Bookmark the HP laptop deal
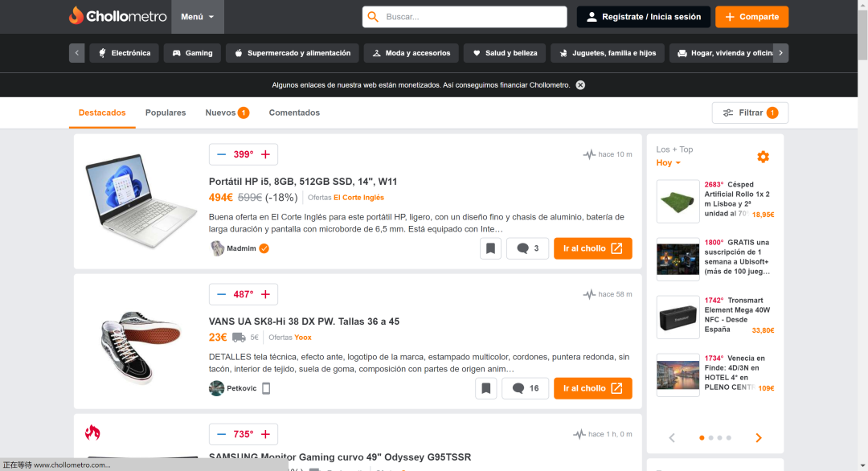Image resolution: width=868 pixels, height=471 pixels. pos(490,248)
